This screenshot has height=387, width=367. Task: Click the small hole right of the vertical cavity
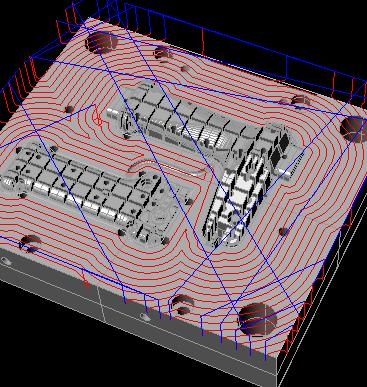point(284,231)
